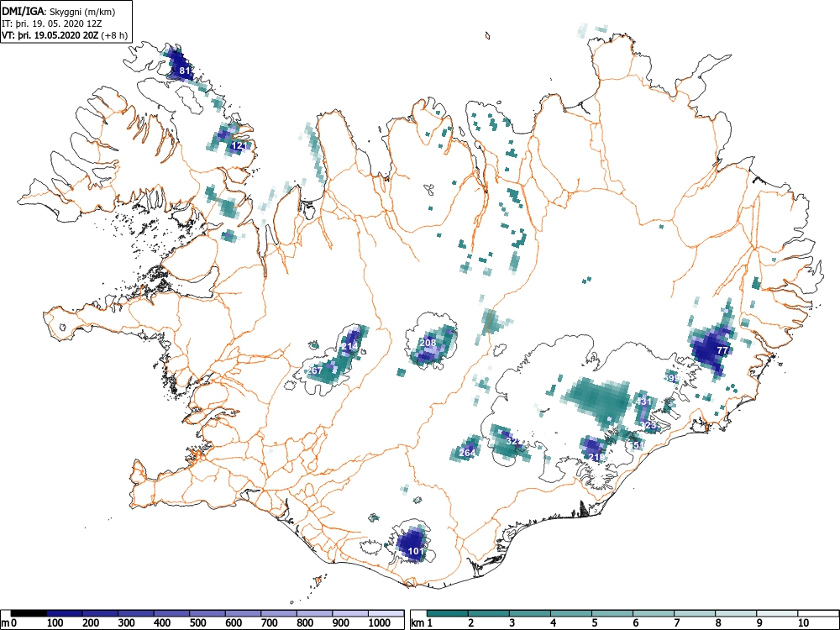Select the visibility value 81 in the Westfjords
The width and height of the screenshot is (840, 630).
coord(185,71)
